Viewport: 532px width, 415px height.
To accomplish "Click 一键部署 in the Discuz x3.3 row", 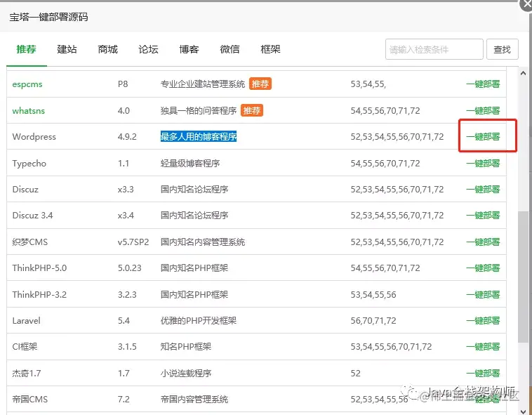I will (x=483, y=190).
